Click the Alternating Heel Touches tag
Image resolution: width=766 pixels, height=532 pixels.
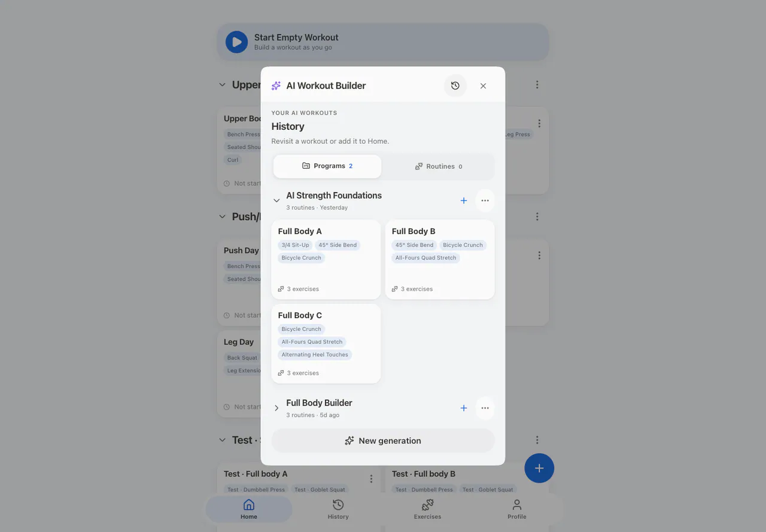pos(315,355)
